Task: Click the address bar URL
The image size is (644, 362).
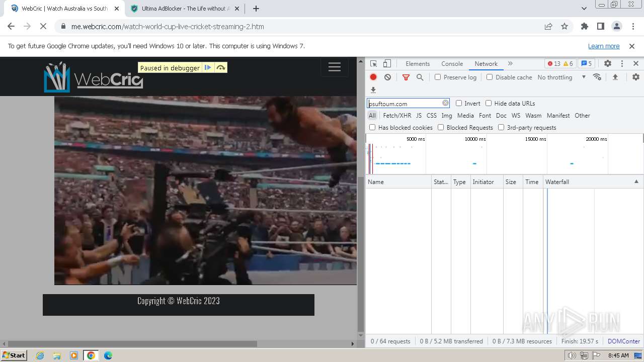Action: point(168,27)
